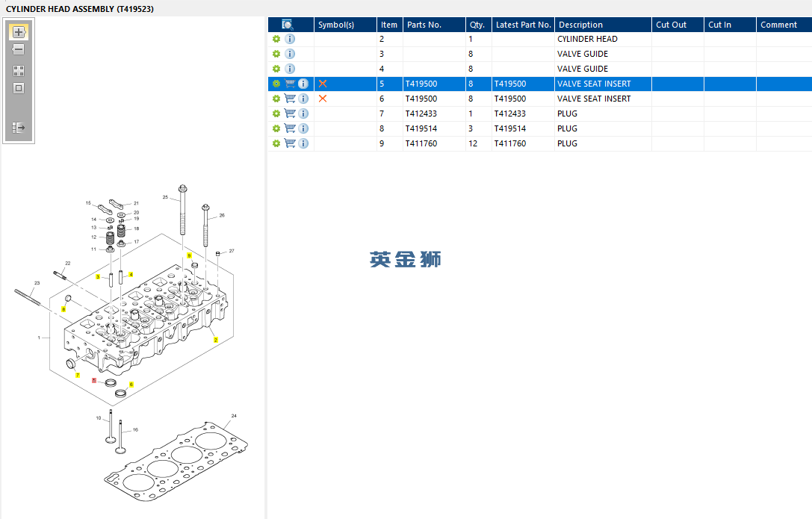Click yellow callout 8 on the diagram
This screenshot has width=812, height=519.
coord(63,309)
